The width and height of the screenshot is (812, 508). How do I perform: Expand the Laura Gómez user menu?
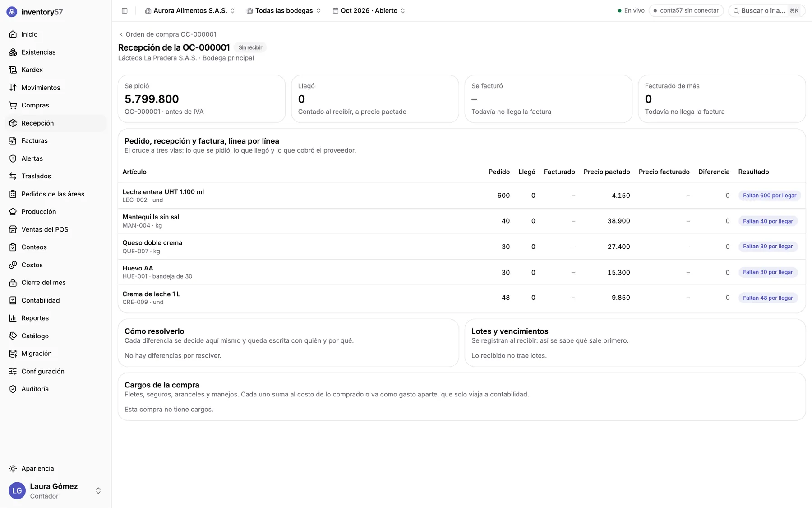click(x=55, y=491)
